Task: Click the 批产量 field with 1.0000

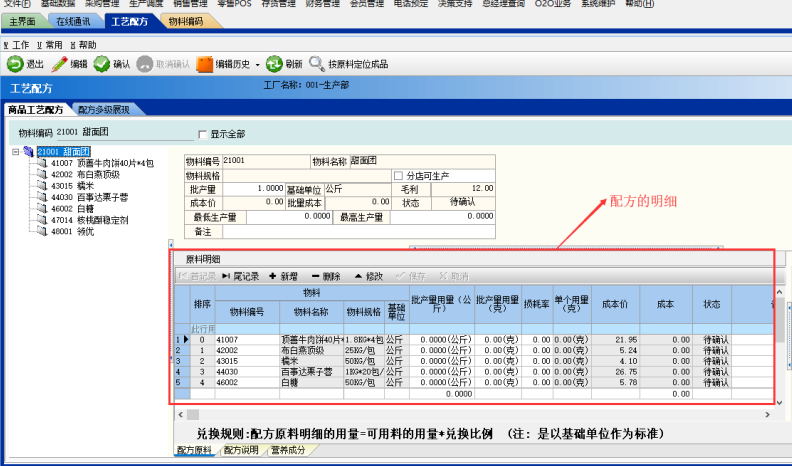Action: [254, 189]
